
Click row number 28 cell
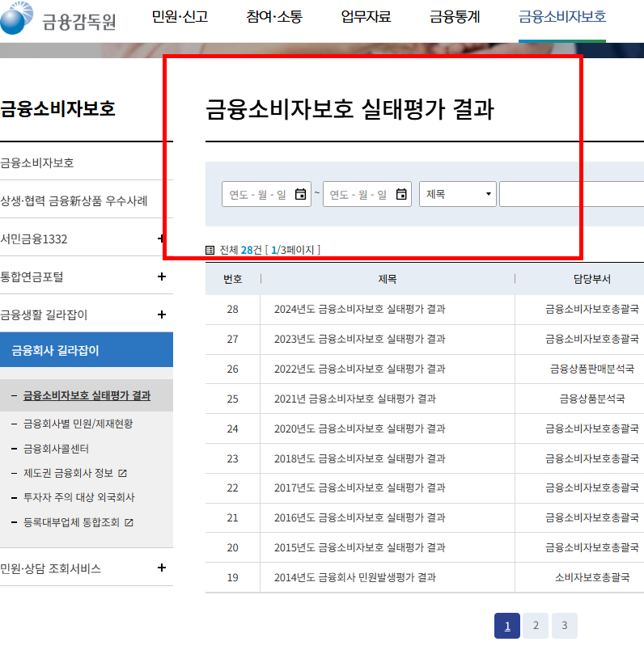pos(233,309)
